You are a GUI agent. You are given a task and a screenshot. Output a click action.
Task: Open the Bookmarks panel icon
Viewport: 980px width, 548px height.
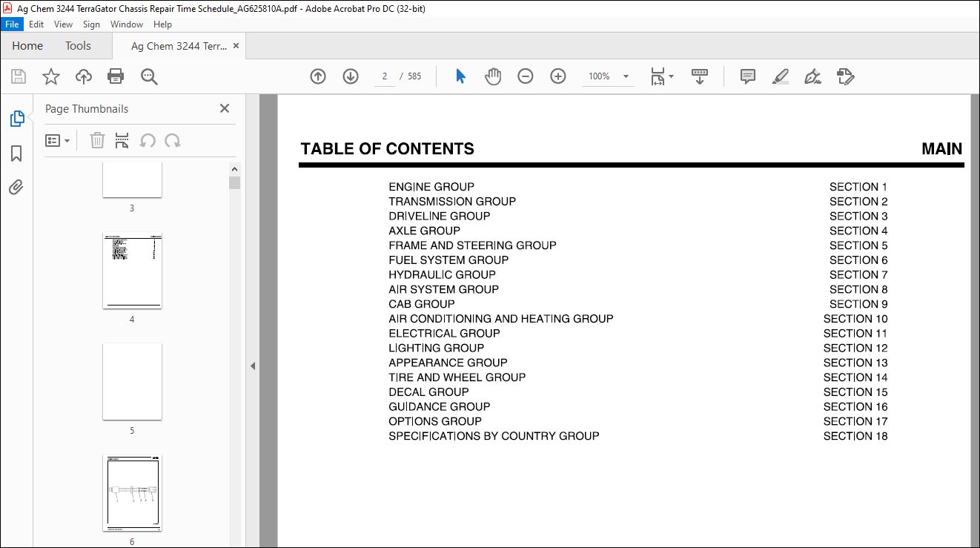(16, 153)
